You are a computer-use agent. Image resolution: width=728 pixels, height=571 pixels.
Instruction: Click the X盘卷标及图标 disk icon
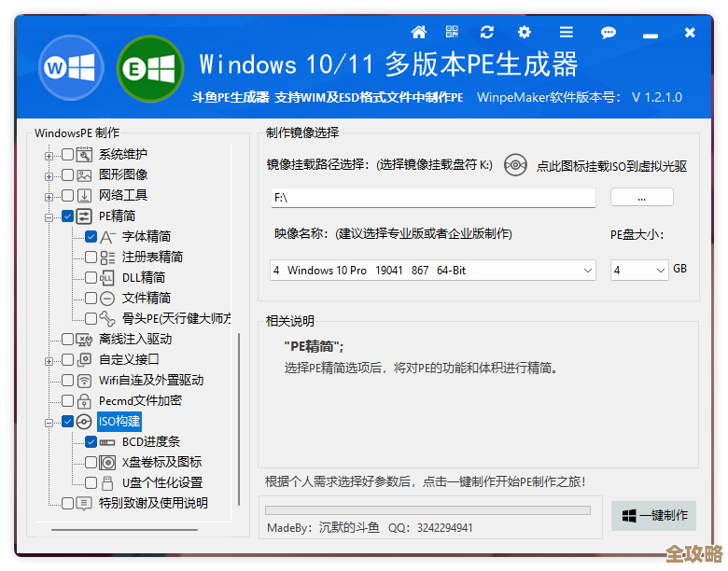107,463
